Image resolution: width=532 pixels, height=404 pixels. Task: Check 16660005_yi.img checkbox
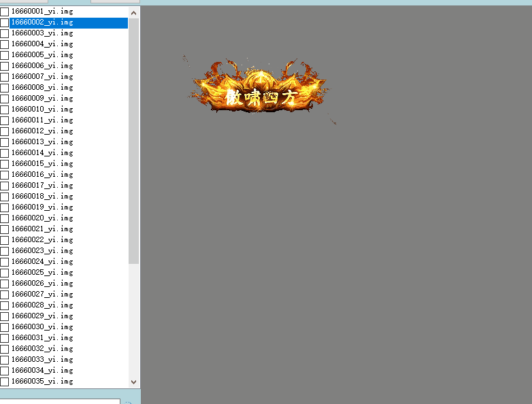click(x=4, y=55)
